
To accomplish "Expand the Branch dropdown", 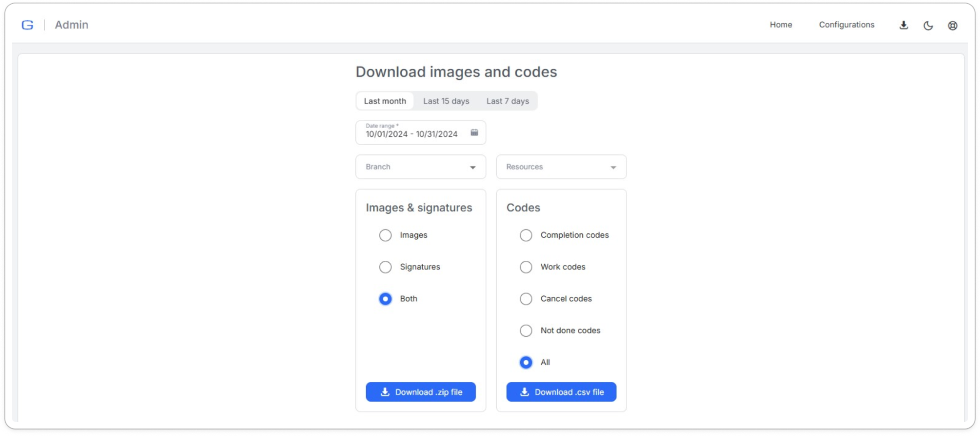I will [421, 167].
